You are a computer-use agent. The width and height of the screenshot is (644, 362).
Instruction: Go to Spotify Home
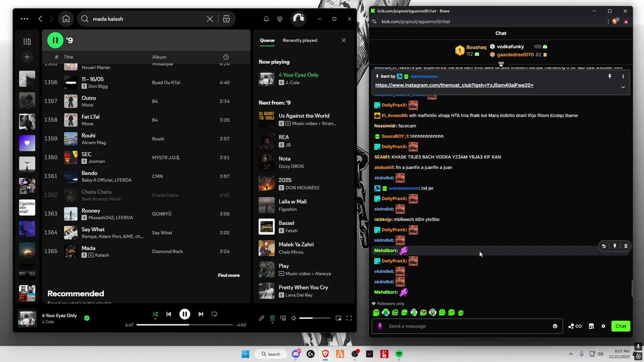[x=66, y=19]
